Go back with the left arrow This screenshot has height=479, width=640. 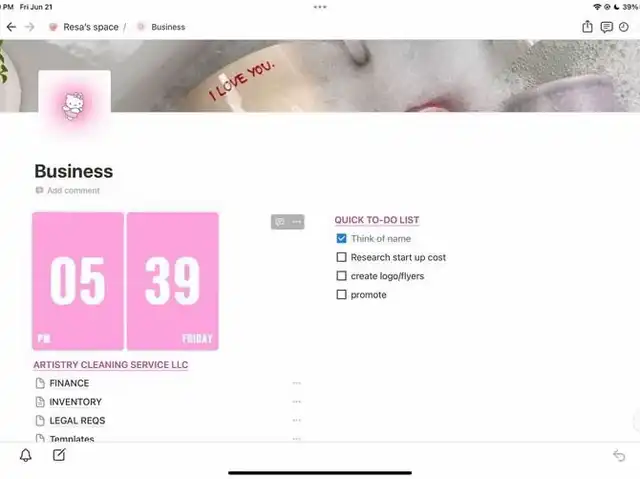(x=11, y=27)
